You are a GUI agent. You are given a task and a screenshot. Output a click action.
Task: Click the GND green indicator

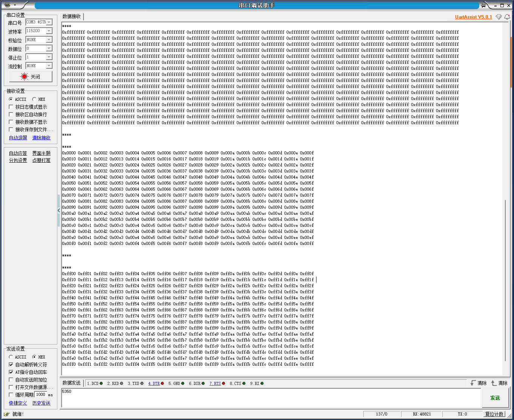click(183, 383)
